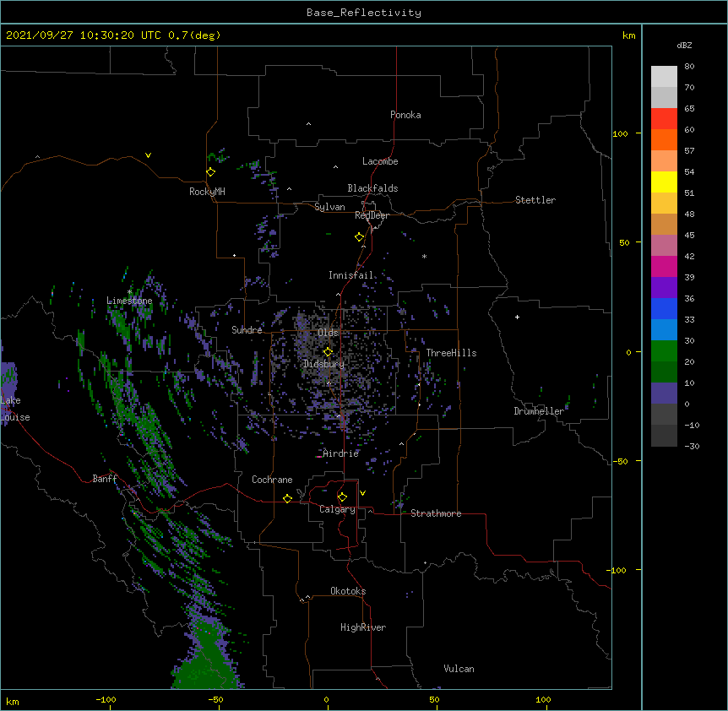
Task: Pick the blue 33-36 dBZ legend swatch
Action: click(x=664, y=308)
